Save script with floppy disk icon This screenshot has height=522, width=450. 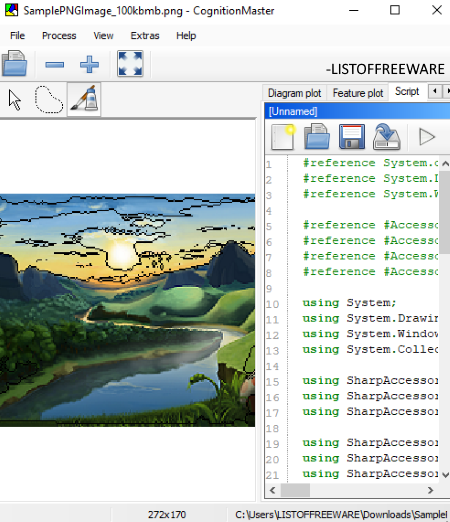352,137
